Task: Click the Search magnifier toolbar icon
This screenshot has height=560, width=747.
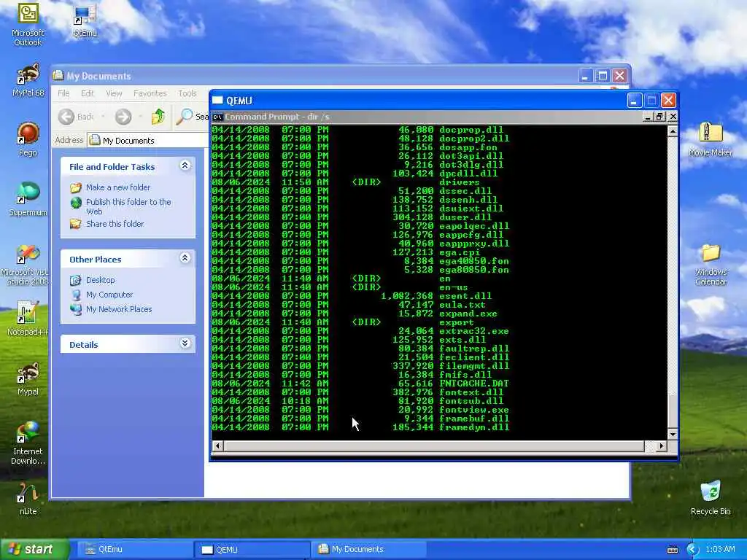Action: pos(185,117)
